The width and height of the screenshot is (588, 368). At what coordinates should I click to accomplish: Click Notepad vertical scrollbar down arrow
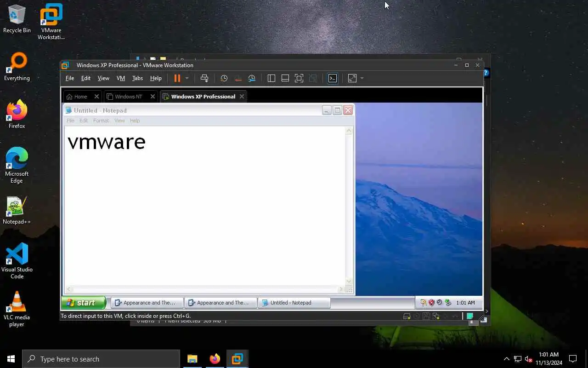pos(349,282)
